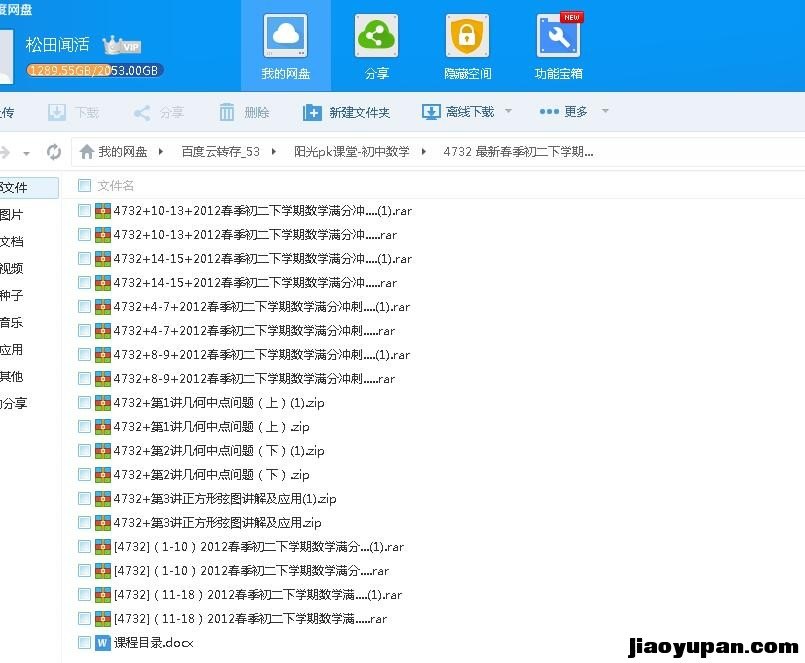The image size is (805, 663).
Task: Open the 我的网盘 cloud tab
Action: (285, 46)
